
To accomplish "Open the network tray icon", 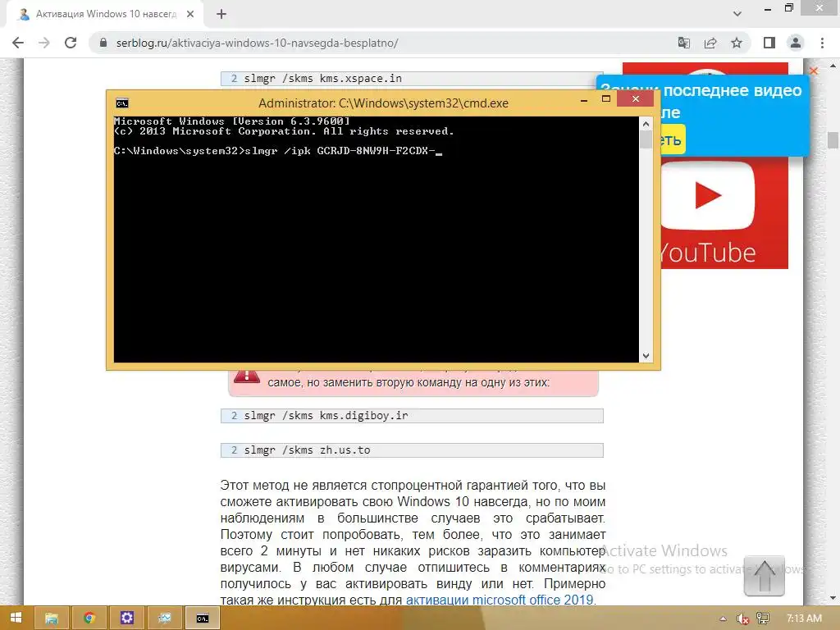I will [763, 619].
